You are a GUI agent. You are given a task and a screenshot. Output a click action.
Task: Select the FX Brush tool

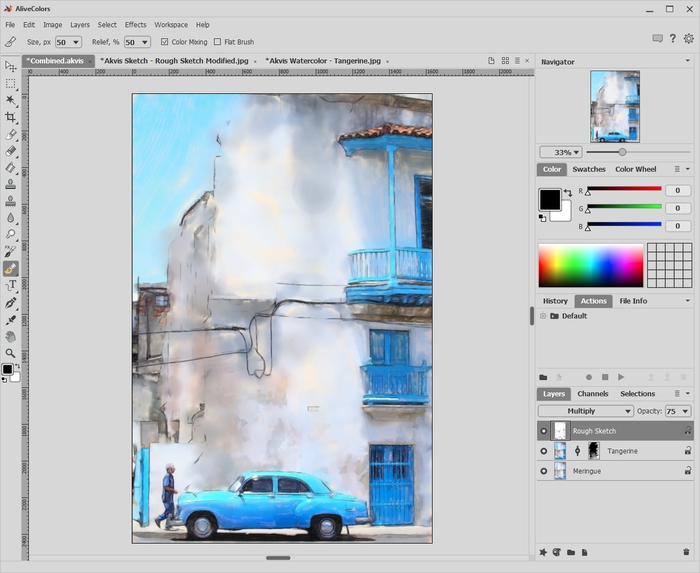[10, 251]
